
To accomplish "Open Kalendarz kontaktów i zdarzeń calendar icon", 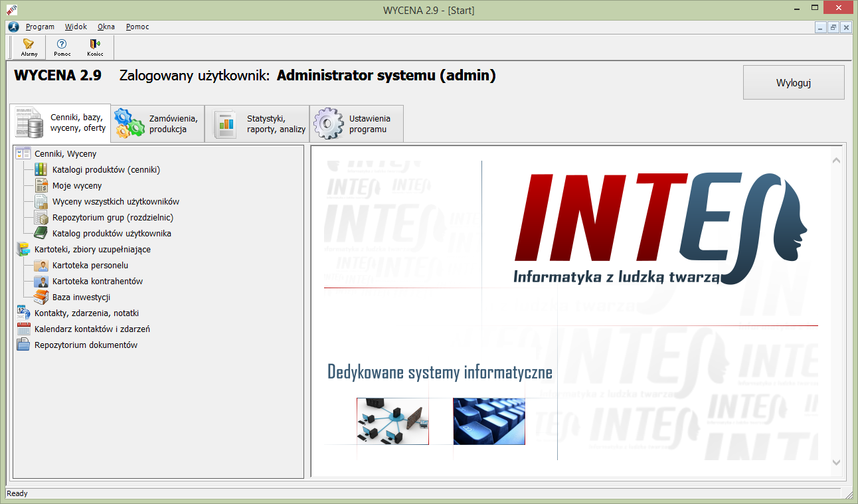I will point(23,329).
